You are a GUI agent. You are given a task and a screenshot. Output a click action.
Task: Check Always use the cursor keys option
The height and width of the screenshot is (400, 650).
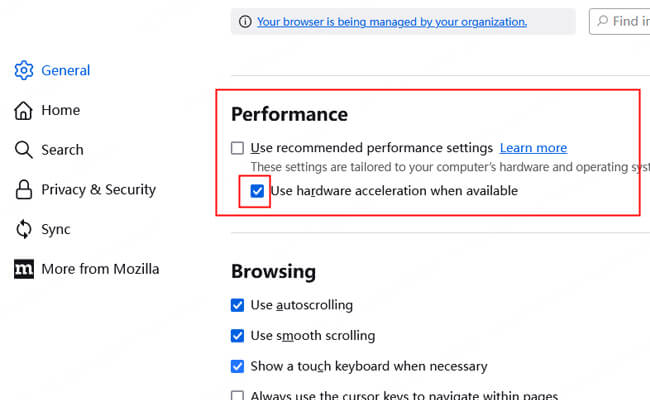click(237, 396)
